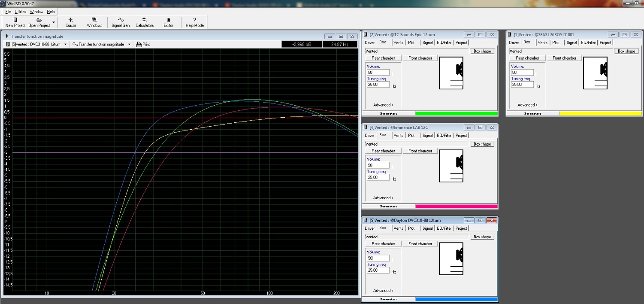Click Box shape in TC Sounds Epic window

[483, 51]
